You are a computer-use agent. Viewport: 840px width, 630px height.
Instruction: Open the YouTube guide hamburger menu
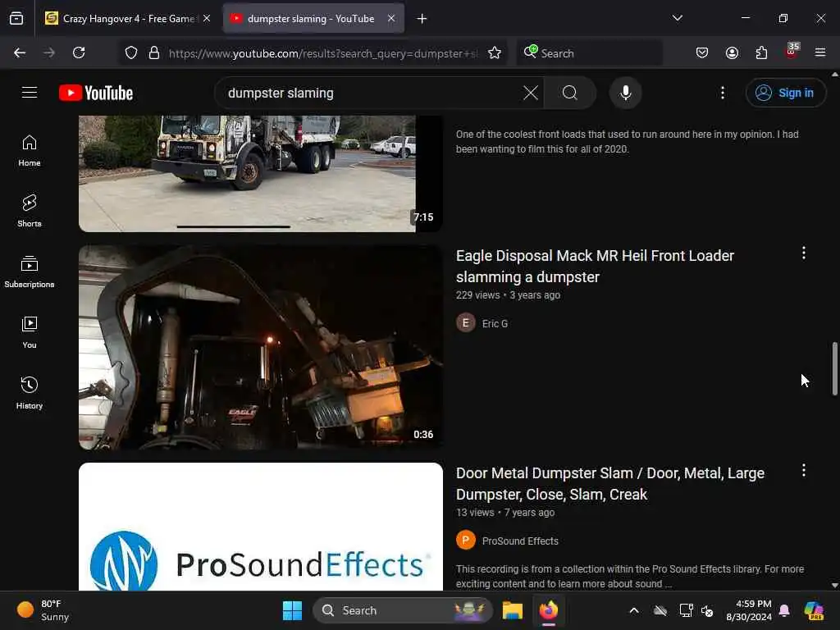pos(30,93)
